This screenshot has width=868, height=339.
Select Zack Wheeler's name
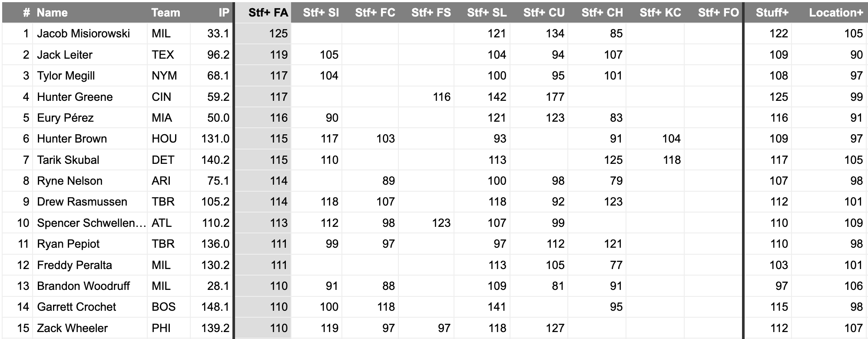click(x=72, y=328)
